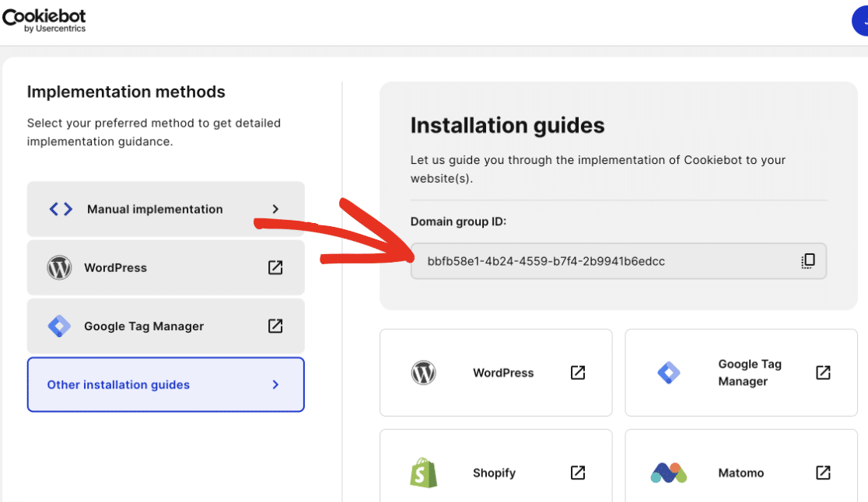Image resolution: width=868 pixels, height=502 pixels.
Task: Click the Implementation methods heading
Action: tap(126, 92)
